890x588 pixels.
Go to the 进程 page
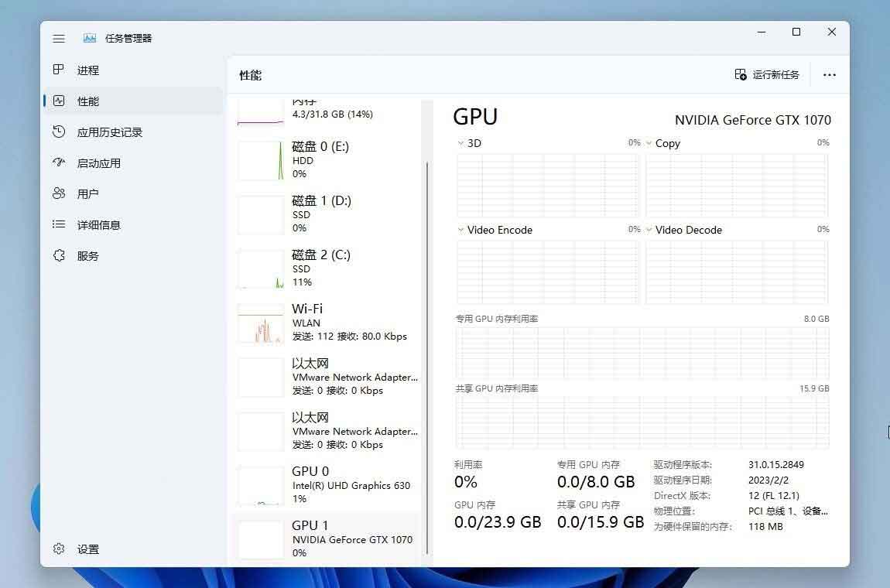click(133, 70)
